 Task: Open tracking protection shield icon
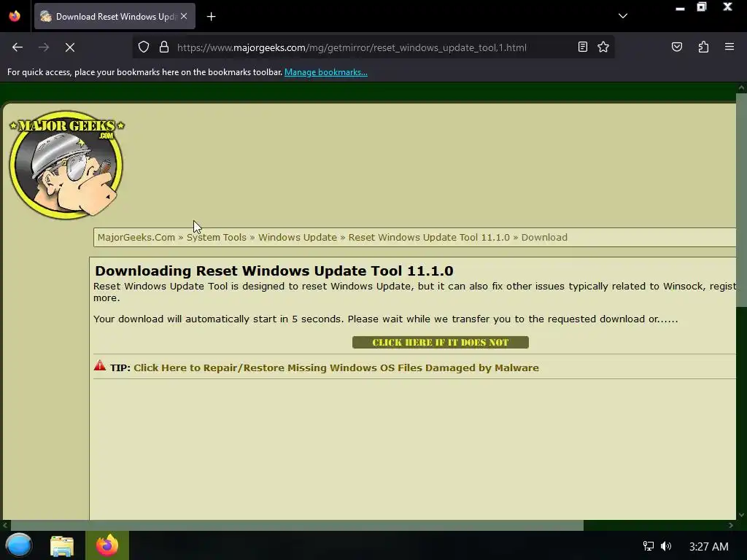144,47
